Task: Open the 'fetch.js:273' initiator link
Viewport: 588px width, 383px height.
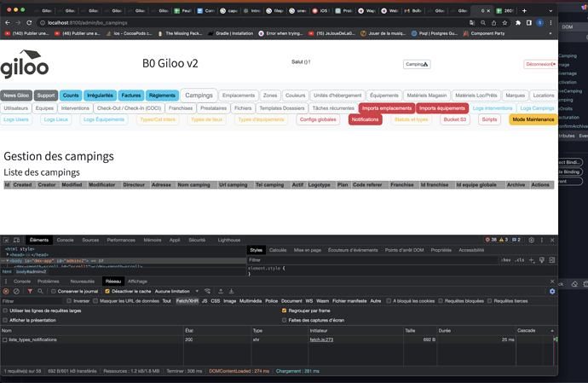Action: pos(321,339)
